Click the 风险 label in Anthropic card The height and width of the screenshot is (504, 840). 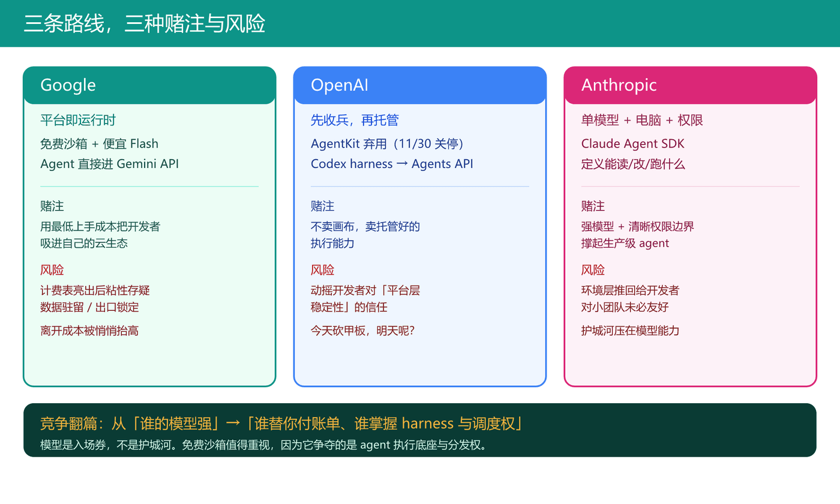click(x=593, y=270)
